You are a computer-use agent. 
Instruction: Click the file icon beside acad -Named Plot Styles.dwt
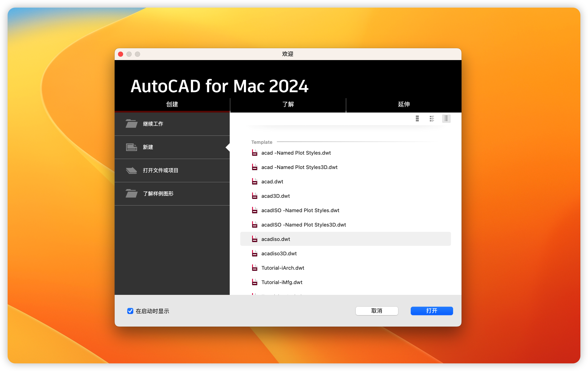pos(254,153)
